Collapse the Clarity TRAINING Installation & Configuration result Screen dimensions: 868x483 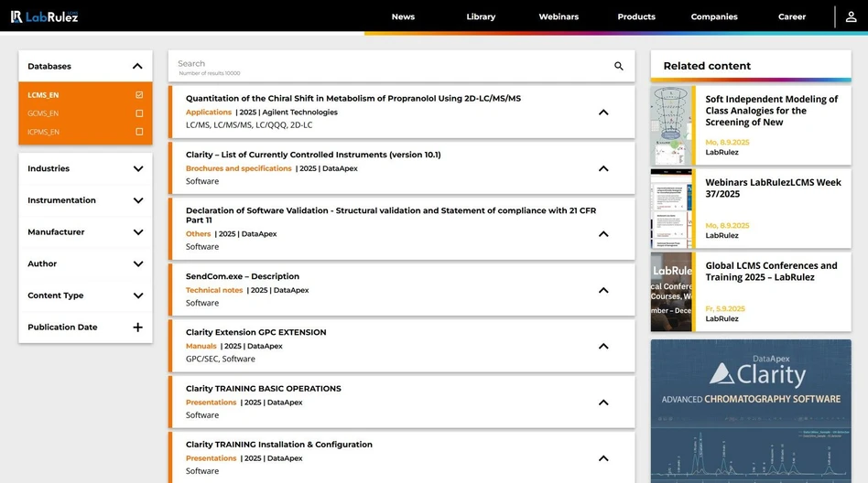tap(603, 458)
